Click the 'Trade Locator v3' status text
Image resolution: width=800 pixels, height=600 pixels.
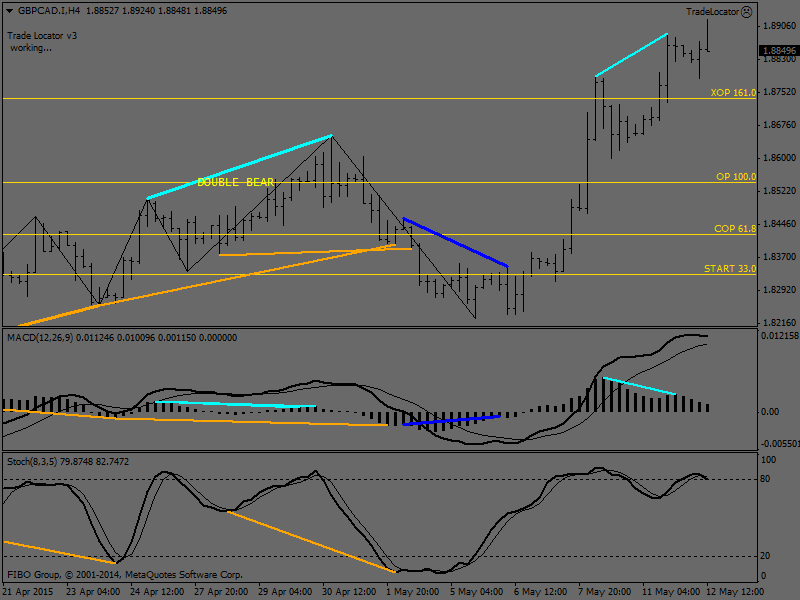[42, 35]
